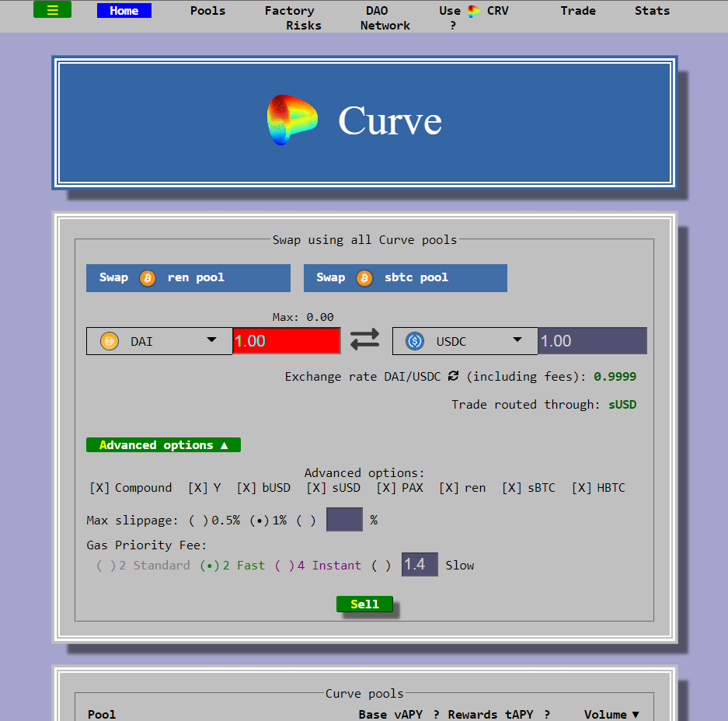The height and width of the screenshot is (721, 728).
Task: Toggle the Compound pool checkbox
Action: coord(99,487)
